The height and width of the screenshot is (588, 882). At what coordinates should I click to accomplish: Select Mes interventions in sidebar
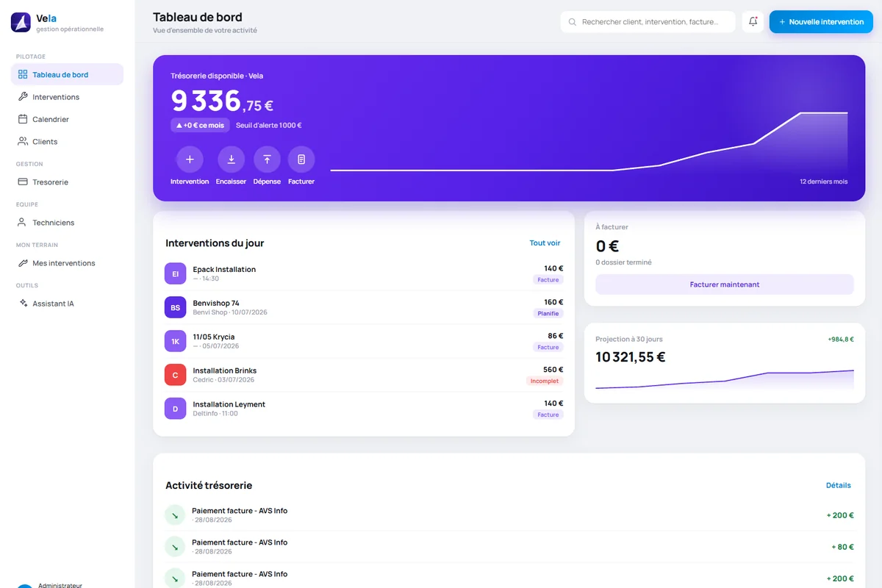tap(67, 262)
